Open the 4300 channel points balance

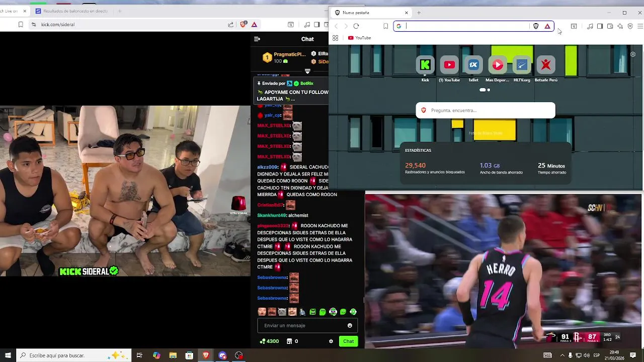click(x=269, y=341)
